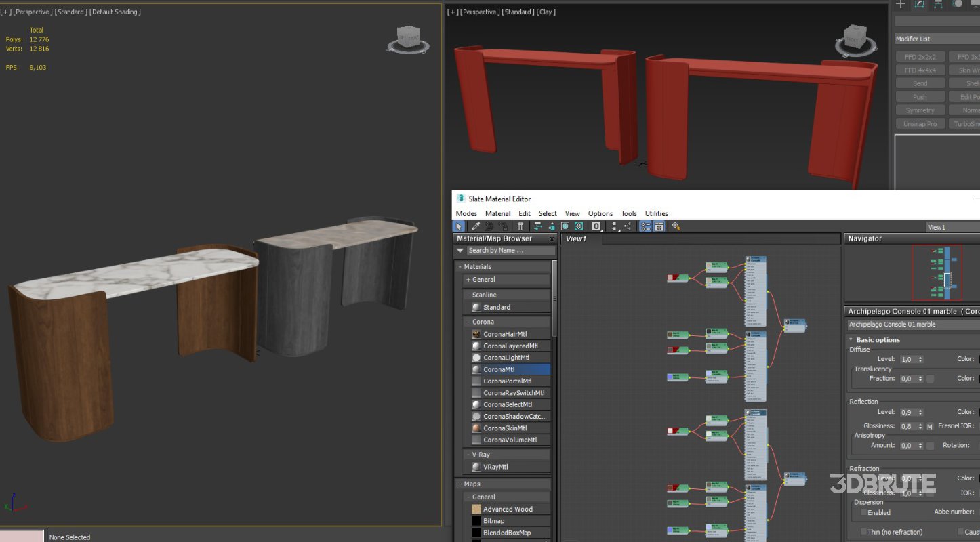This screenshot has width=980, height=542.
Task: Click the Assign Material to Selection icon
Action: click(537, 227)
